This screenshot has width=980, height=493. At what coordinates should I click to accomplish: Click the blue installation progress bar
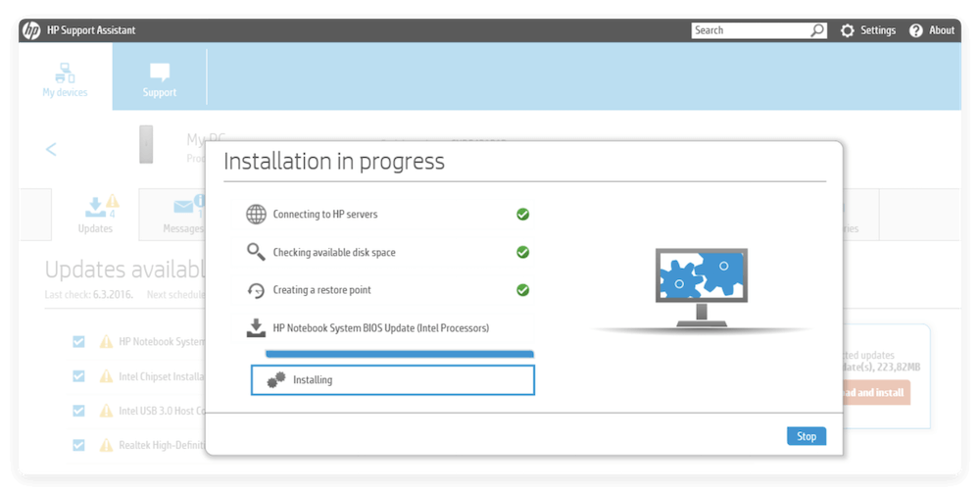click(x=400, y=354)
